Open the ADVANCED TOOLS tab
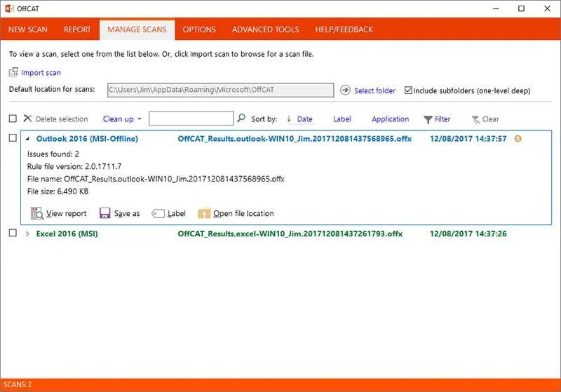The height and width of the screenshot is (392, 561). pos(266,29)
